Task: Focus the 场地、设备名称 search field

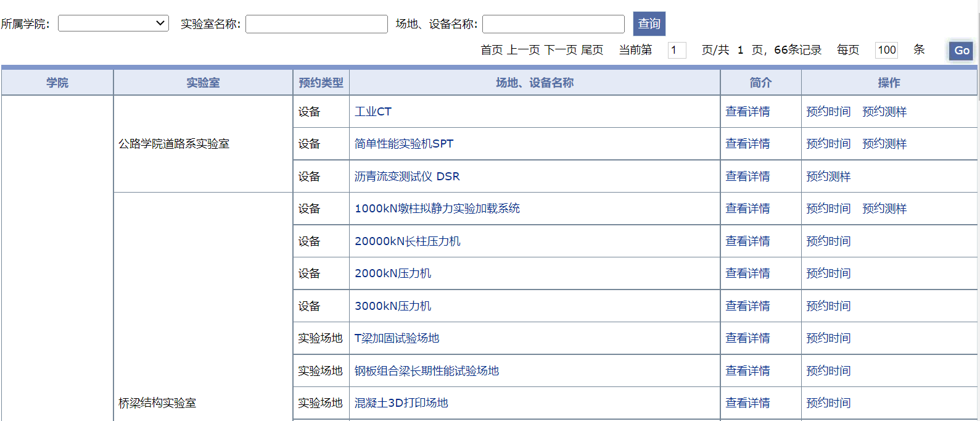Action: 553,24
